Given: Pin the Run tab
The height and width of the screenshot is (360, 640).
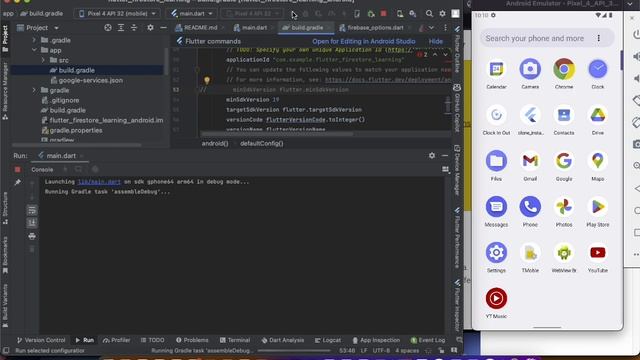Looking at the screenshot, I should pos(17,182).
